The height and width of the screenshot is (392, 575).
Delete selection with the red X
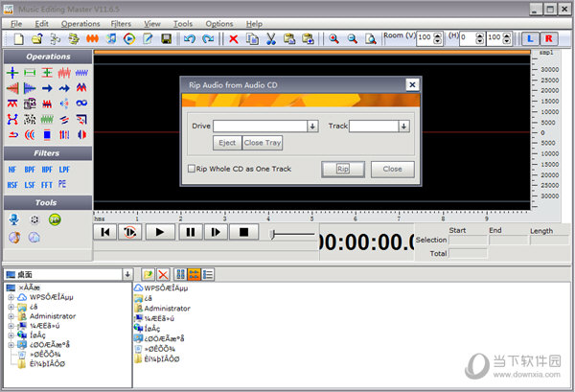[233, 38]
